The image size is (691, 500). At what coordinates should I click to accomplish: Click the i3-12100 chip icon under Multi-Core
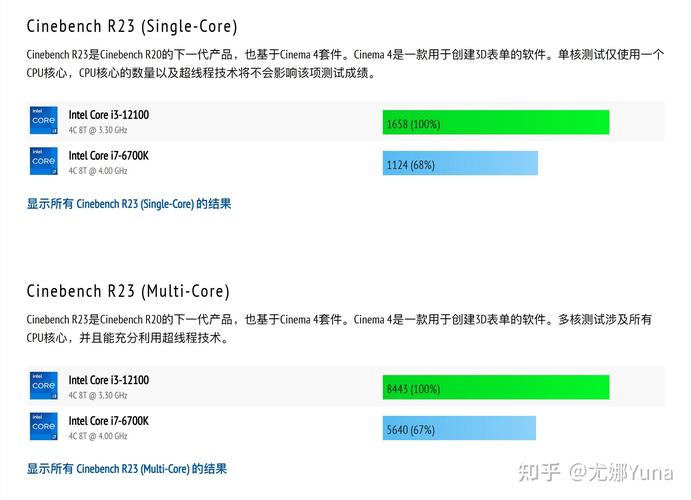43,386
